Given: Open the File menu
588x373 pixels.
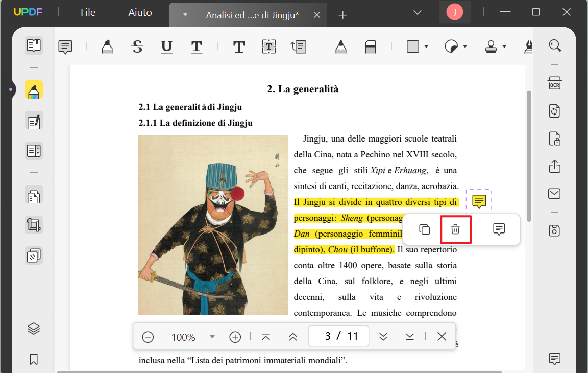Looking at the screenshot, I should 88,12.
